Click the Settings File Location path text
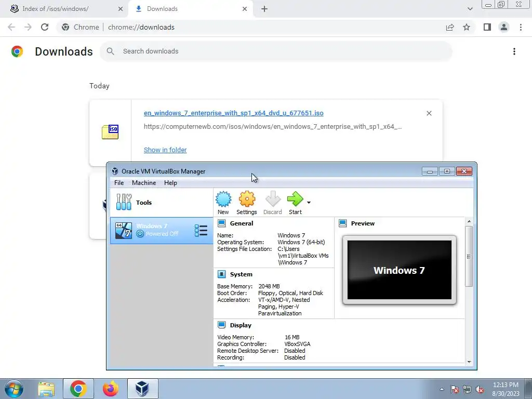 303,256
